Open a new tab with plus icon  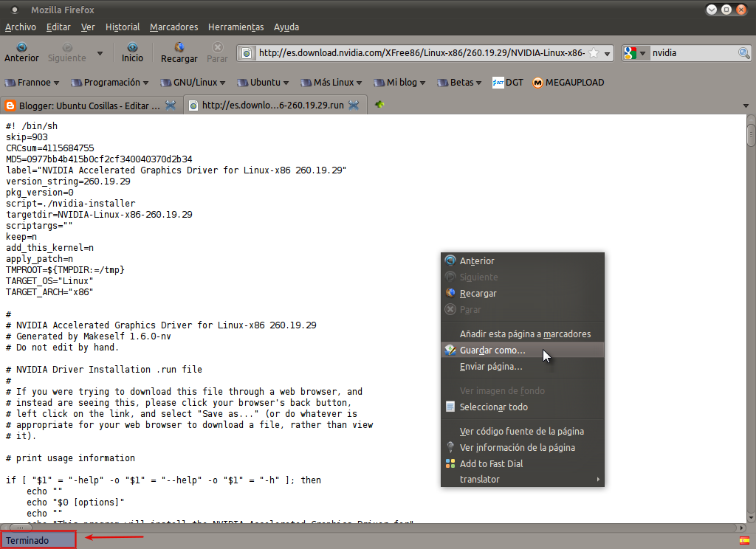click(x=379, y=105)
